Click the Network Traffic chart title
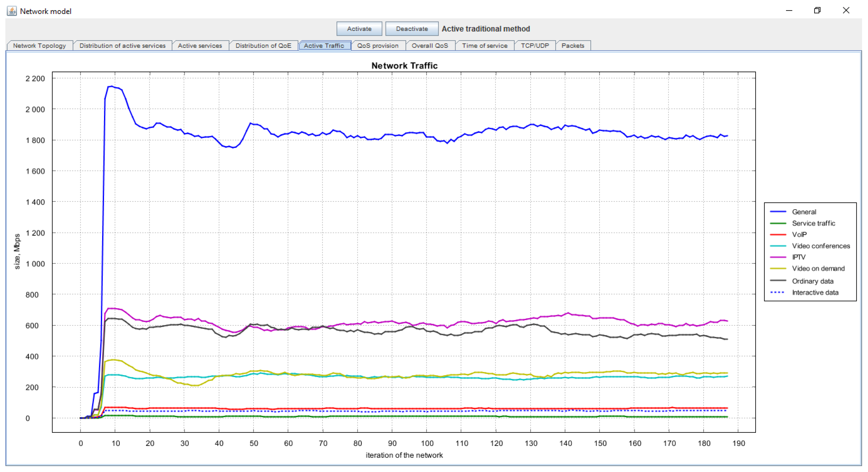Image resolution: width=868 pixels, height=472 pixels. [404, 65]
